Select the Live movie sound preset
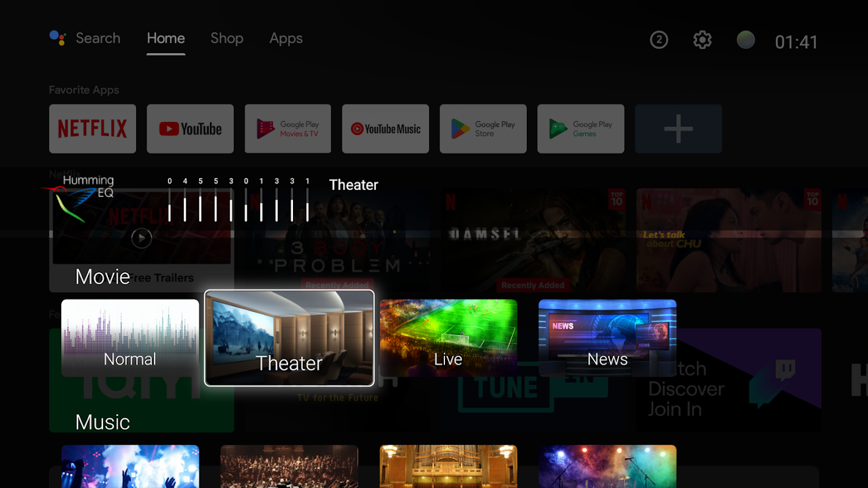The width and height of the screenshot is (868, 488). click(x=449, y=338)
